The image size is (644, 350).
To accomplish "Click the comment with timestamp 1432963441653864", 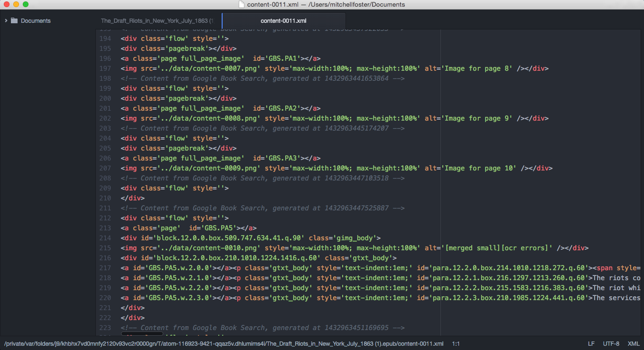I will tap(262, 78).
